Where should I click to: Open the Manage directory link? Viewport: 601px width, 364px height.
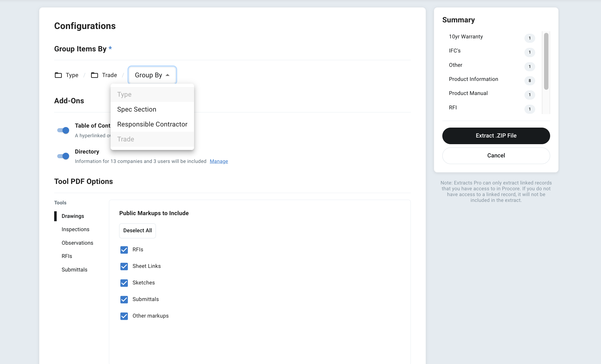click(219, 161)
